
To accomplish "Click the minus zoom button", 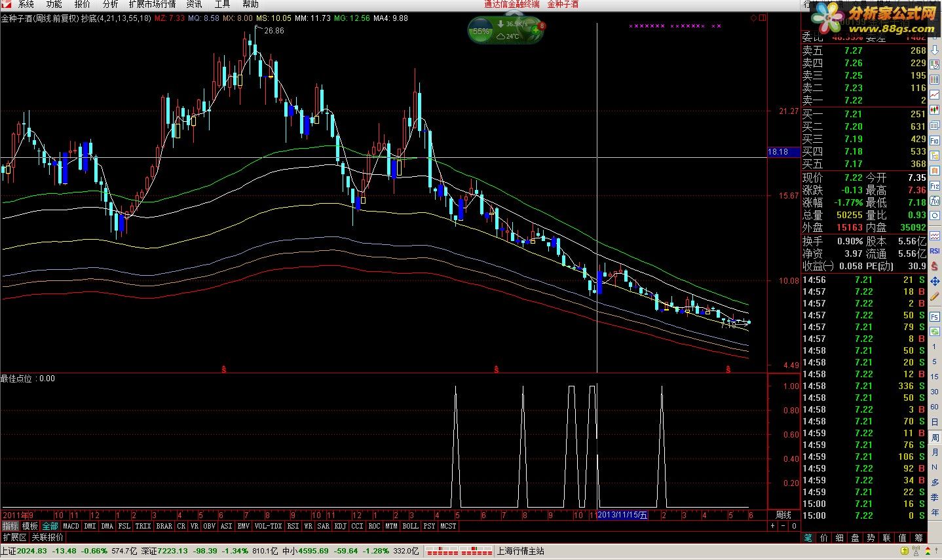I will coord(783,526).
